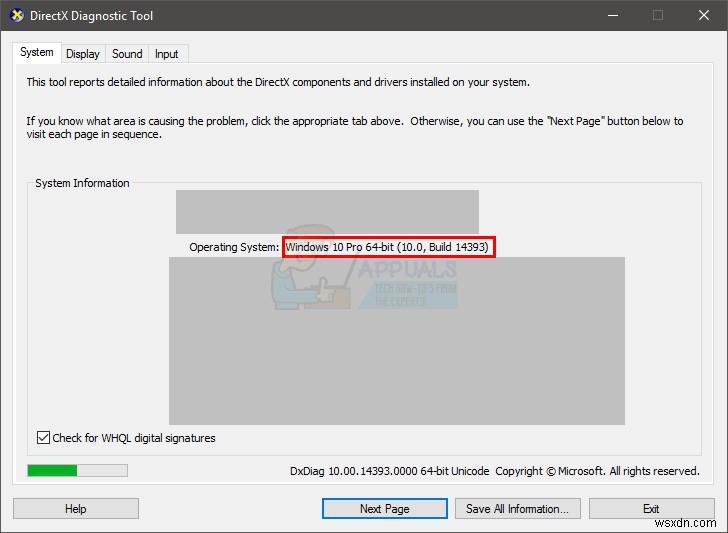728x533 pixels.
Task: Click the 'This tool reports detailed information' text
Action: [278, 82]
